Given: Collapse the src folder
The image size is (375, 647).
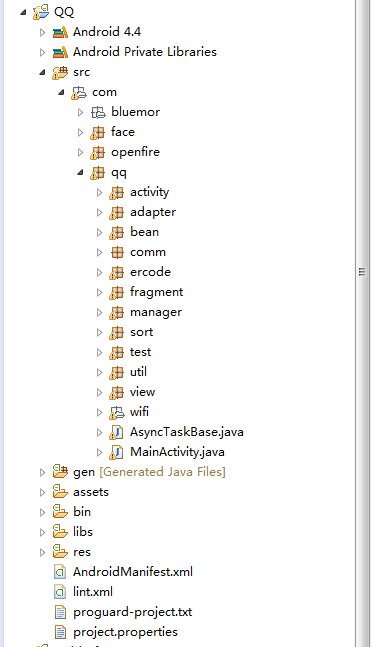Looking at the screenshot, I should [42, 73].
